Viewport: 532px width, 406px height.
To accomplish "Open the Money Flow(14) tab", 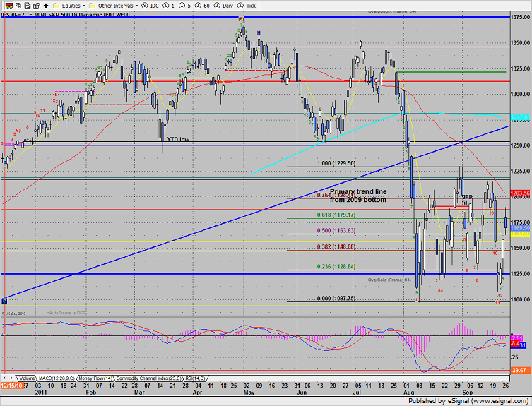I will click(x=96, y=378).
